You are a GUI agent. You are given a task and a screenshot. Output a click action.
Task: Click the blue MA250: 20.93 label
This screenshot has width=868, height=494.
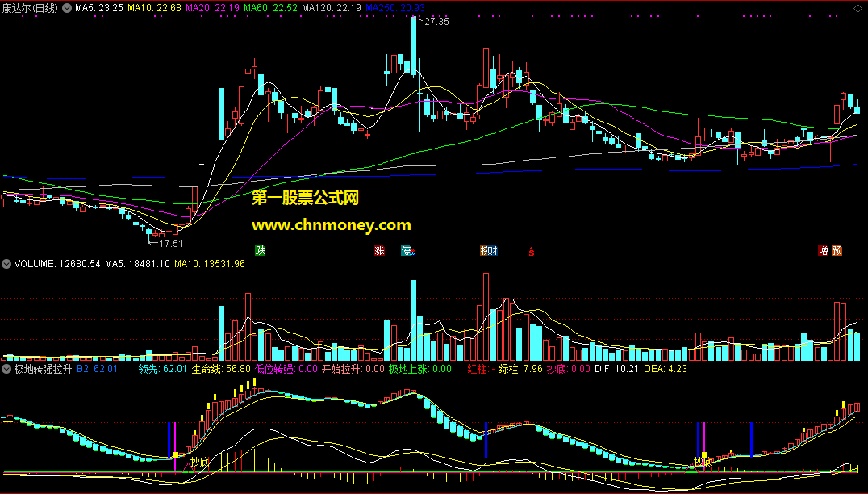pos(395,8)
